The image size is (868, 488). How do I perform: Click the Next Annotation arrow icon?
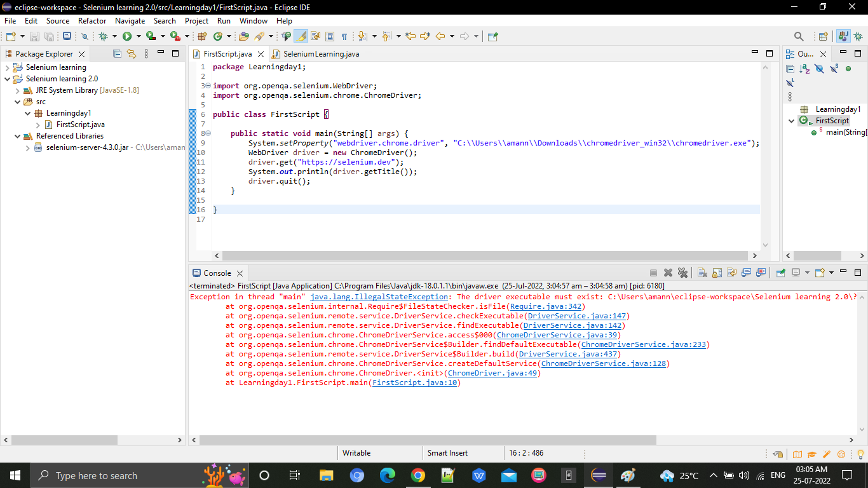(362, 36)
